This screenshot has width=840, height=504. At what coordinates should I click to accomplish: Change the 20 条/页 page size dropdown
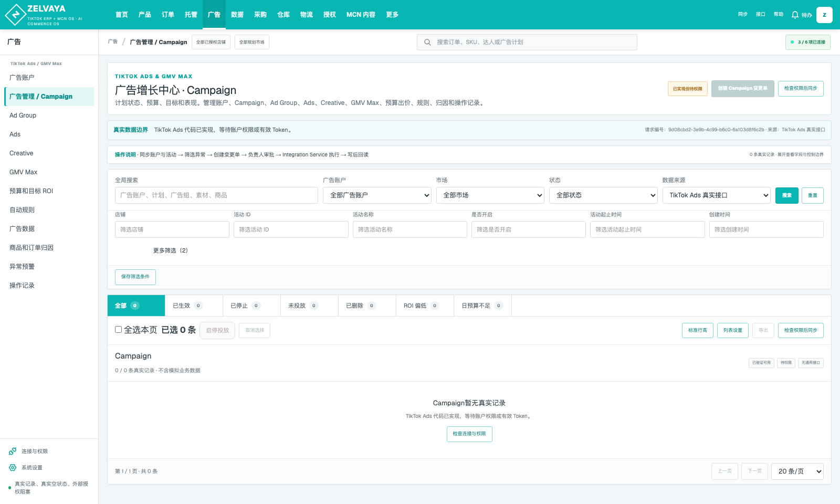tap(797, 471)
